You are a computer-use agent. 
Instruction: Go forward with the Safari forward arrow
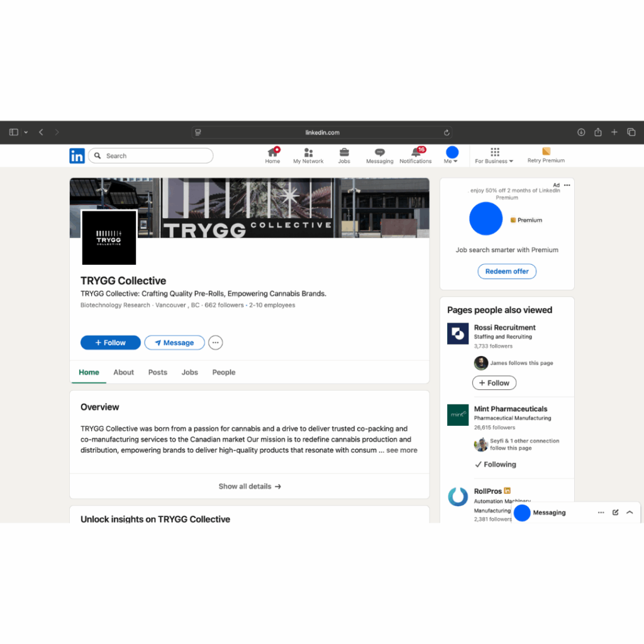pyautogui.click(x=57, y=132)
